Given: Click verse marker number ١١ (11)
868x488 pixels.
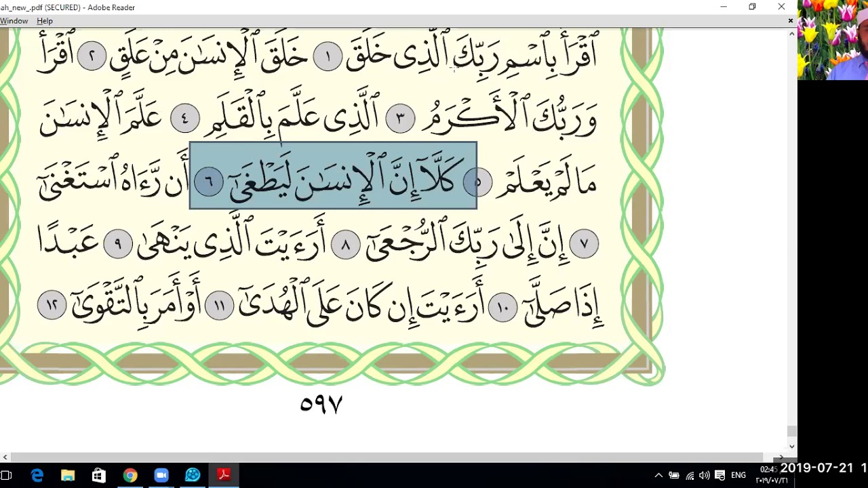Looking at the screenshot, I should pyautogui.click(x=219, y=306).
